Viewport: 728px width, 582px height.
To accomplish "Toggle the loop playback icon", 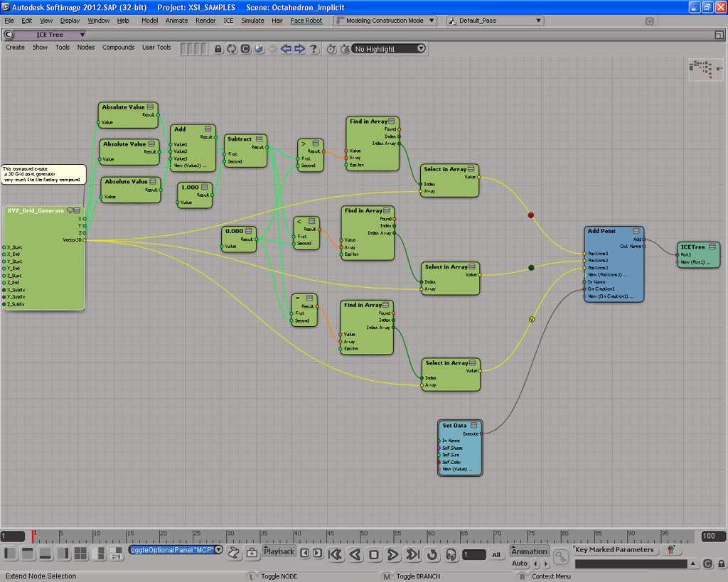I will point(432,554).
